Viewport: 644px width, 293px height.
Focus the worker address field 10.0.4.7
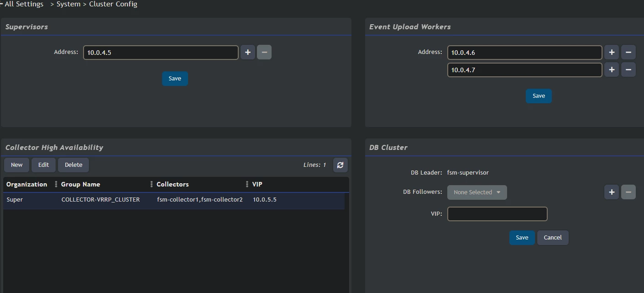[x=525, y=70]
